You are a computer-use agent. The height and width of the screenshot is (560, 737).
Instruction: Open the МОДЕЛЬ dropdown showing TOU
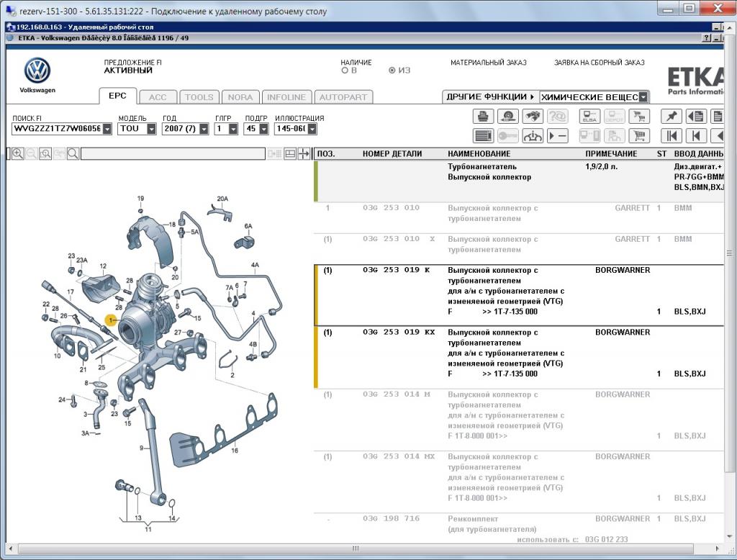151,128
